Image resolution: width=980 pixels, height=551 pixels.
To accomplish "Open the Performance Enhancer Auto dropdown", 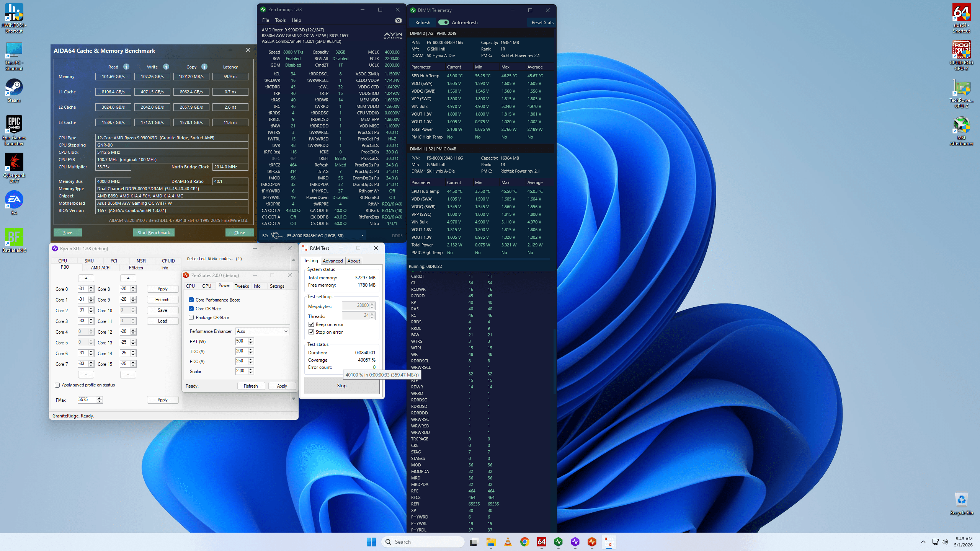I will 262,331.
